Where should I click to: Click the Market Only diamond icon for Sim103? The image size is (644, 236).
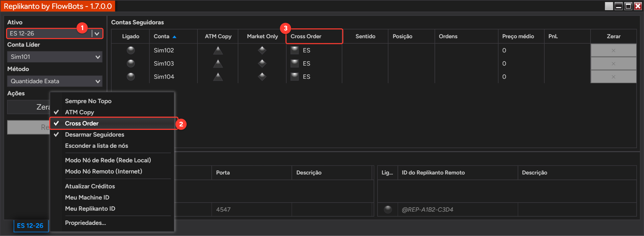point(262,64)
